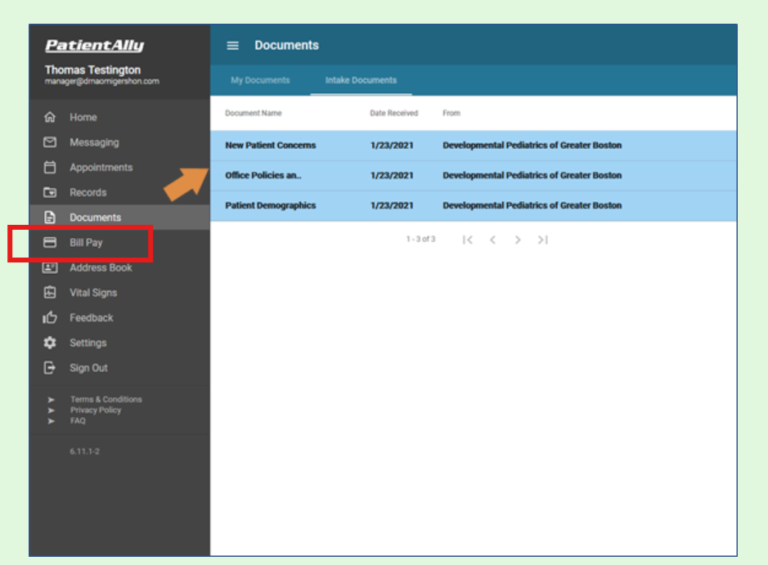Image resolution: width=768 pixels, height=565 pixels.
Task: Click the Feedback thumbs-up icon
Action: pyautogui.click(x=50, y=317)
